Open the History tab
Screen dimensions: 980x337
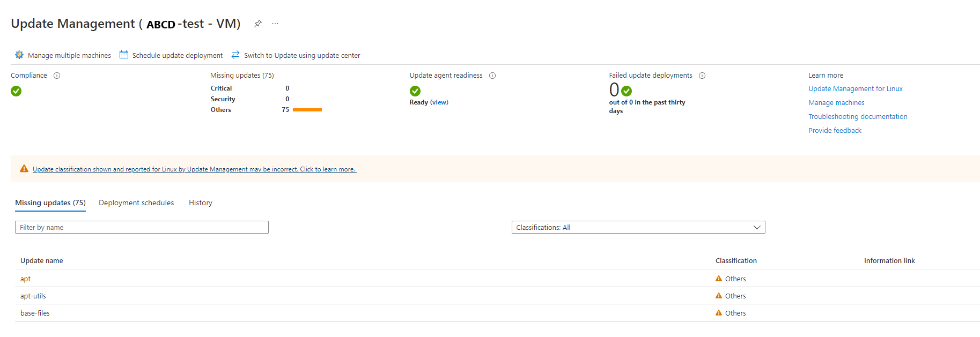pyautogui.click(x=201, y=203)
